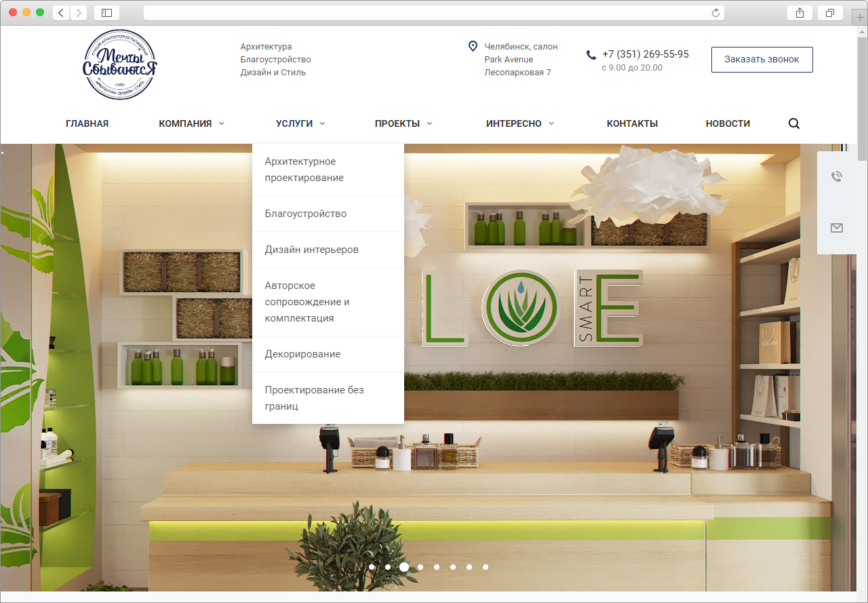Click the floating phone callback icon
Image resolution: width=868 pixels, height=603 pixels.
tap(836, 177)
